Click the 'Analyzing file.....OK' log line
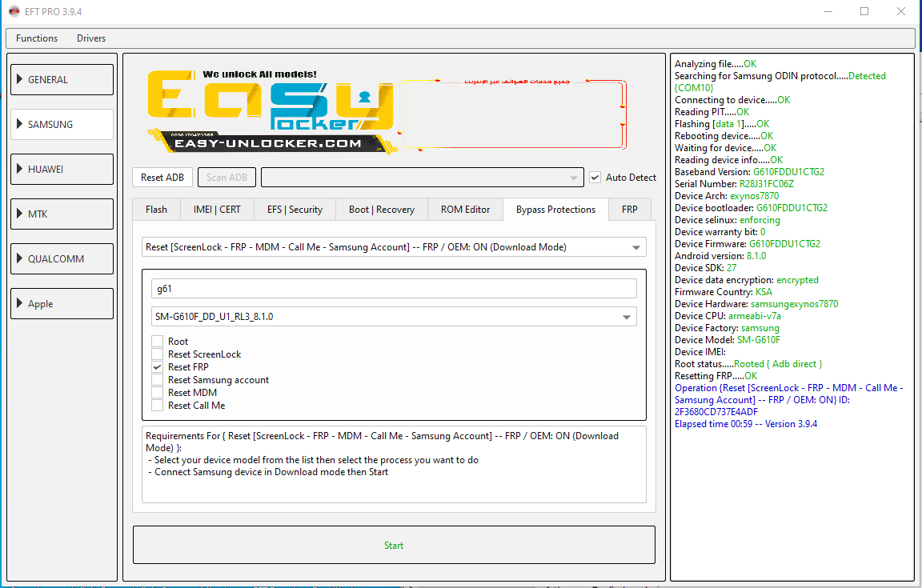Screen dimensions: 922x588 point(715,64)
